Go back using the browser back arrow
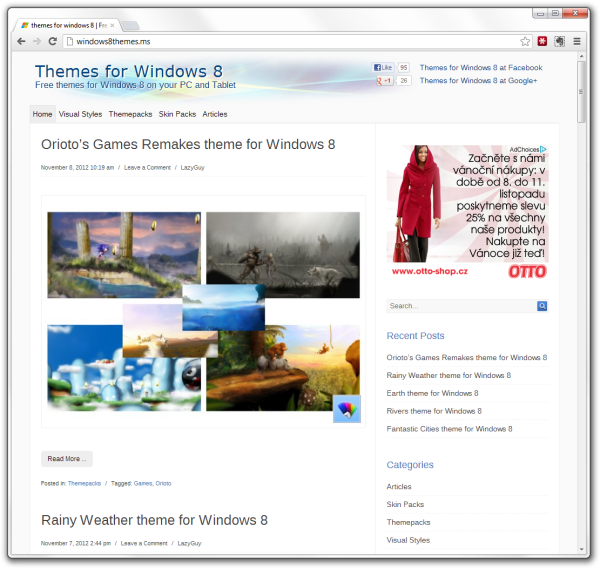The height and width of the screenshot is (568, 600). (21, 41)
